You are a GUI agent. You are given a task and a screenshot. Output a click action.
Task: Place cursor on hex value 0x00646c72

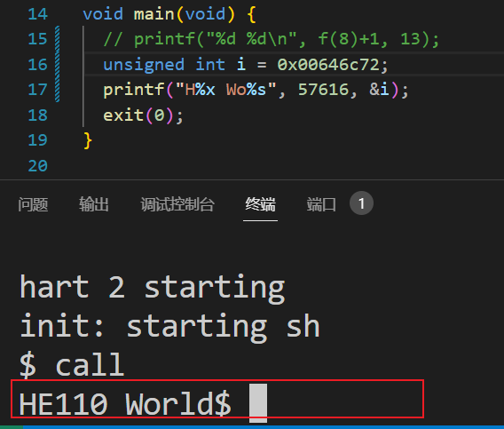pyautogui.click(x=328, y=65)
